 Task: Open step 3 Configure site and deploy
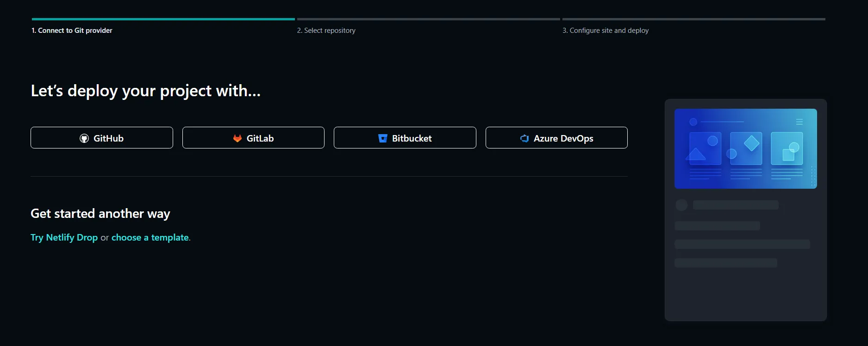point(606,31)
